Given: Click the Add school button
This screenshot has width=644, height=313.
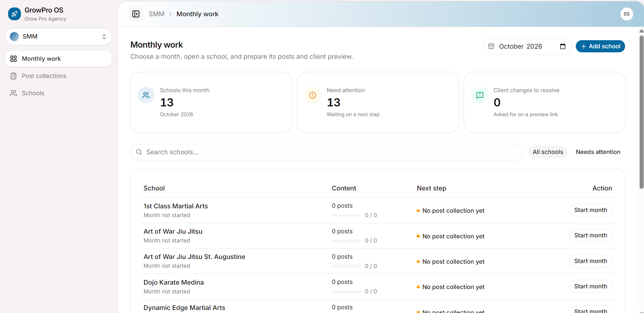Looking at the screenshot, I should 600,46.
